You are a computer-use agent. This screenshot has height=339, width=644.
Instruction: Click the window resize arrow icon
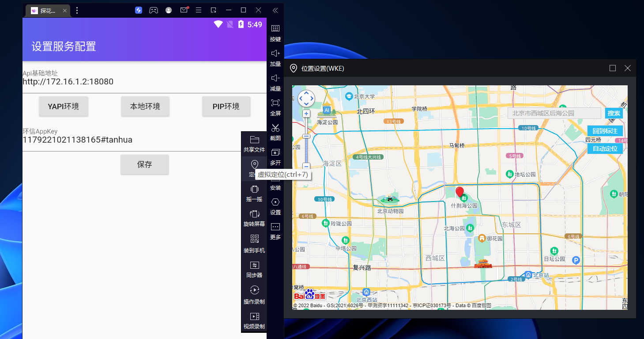[214, 10]
